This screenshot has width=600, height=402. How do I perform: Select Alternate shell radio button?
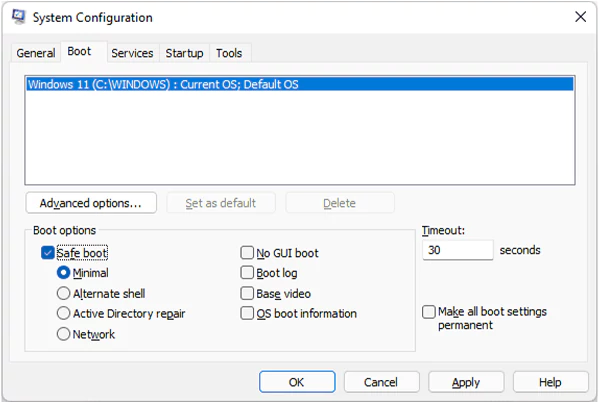63,293
